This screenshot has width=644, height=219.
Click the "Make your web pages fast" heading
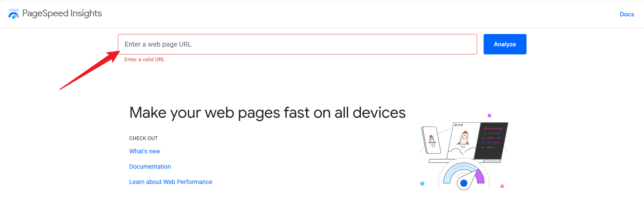[267, 113]
